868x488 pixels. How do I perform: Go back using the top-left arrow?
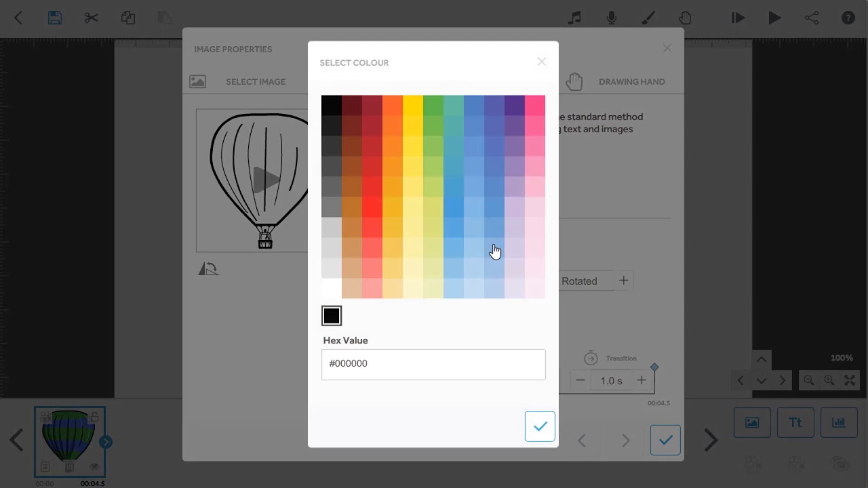point(18,18)
